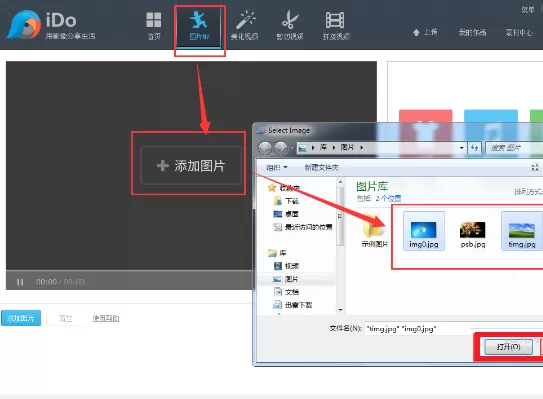Select the img0.jpg thumbnail
This screenshot has width=543, height=399.
point(424,231)
